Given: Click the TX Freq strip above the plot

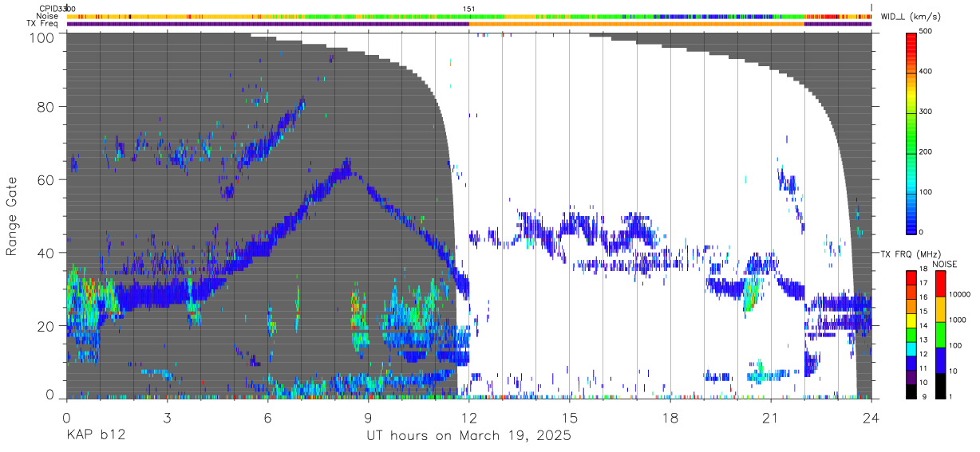Looking at the screenshot, I should pyautogui.click(x=469, y=24).
